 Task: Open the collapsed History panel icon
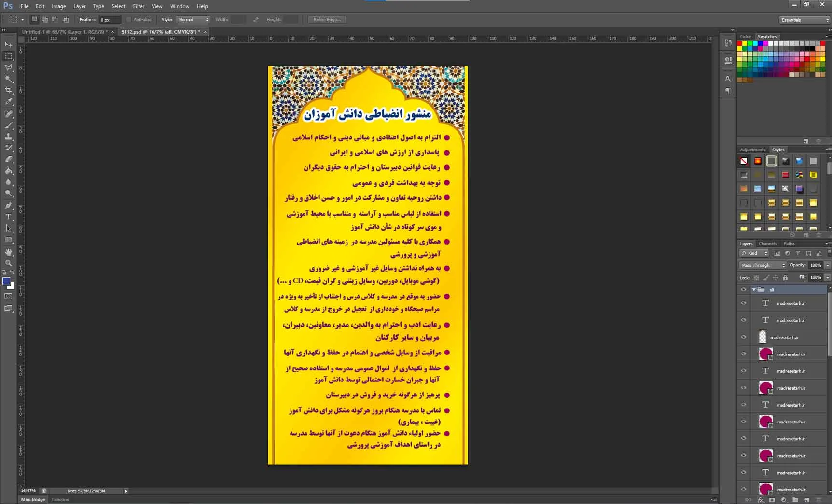pyautogui.click(x=728, y=43)
